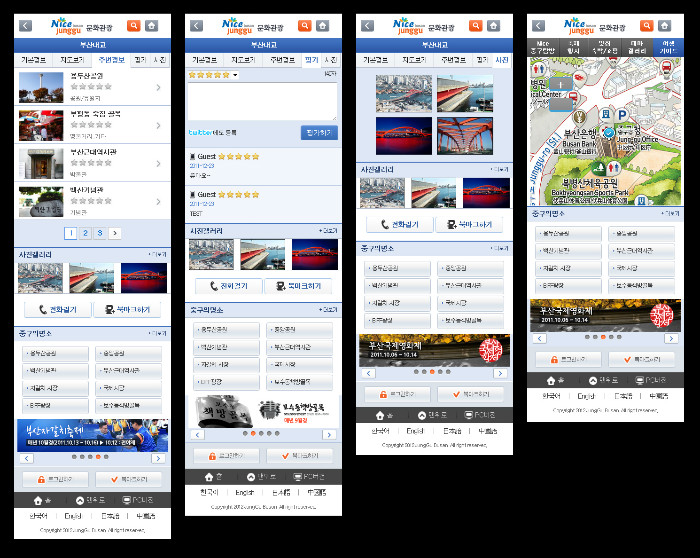Go home from the leftmost screen header
Screen dimensions: 700x558
click(152, 26)
